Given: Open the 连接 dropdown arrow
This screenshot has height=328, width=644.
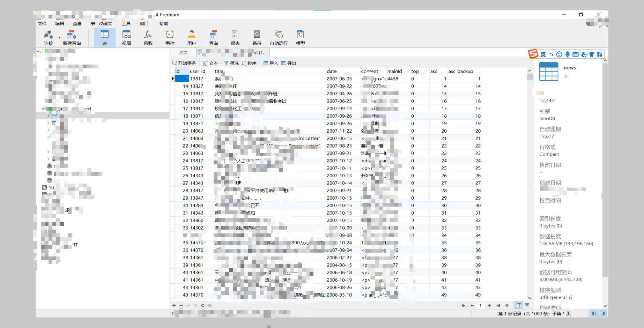Looking at the screenshot, I should click(59, 38).
